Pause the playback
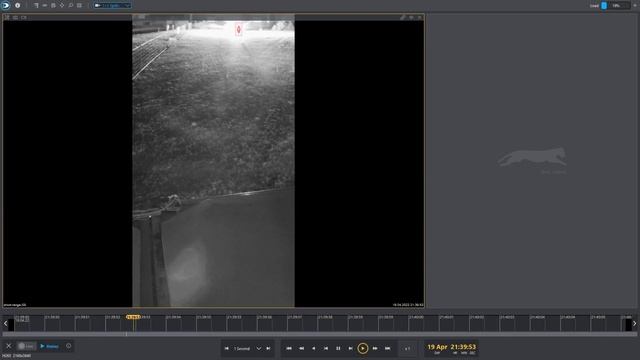This screenshot has height=360, width=640. [x=338, y=348]
